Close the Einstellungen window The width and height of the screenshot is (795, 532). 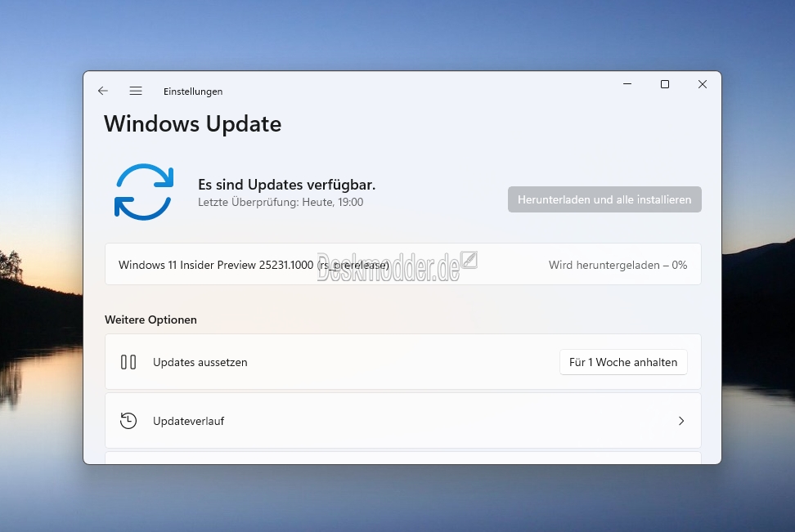click(x=703, y=84)
